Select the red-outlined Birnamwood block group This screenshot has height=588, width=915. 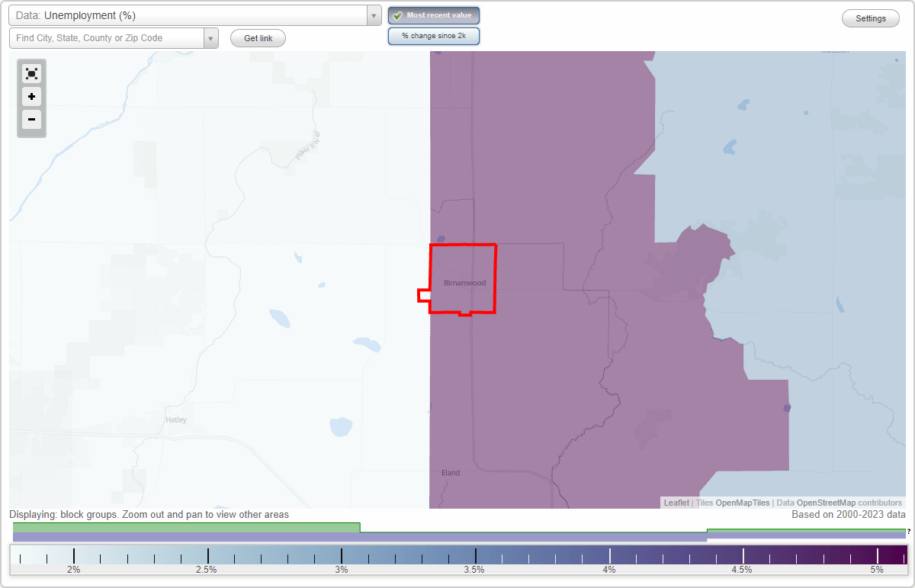pos(463,278)
